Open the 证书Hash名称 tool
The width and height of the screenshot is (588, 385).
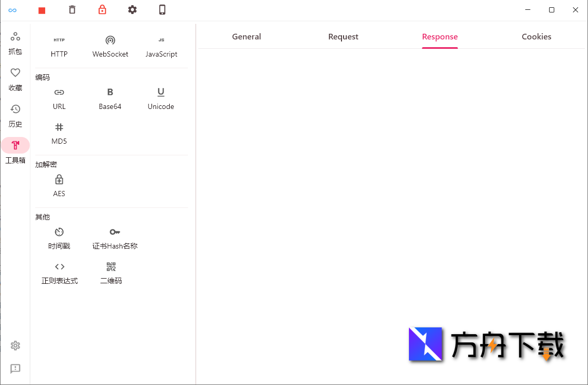point(114,238)
